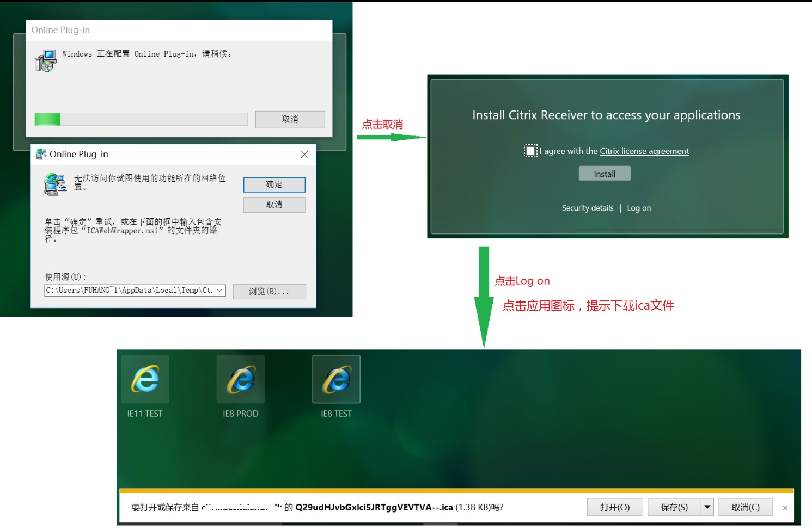Launch the IE8 TEST application icon
This screenshot has height=530, width=812.
pos(337,379)
